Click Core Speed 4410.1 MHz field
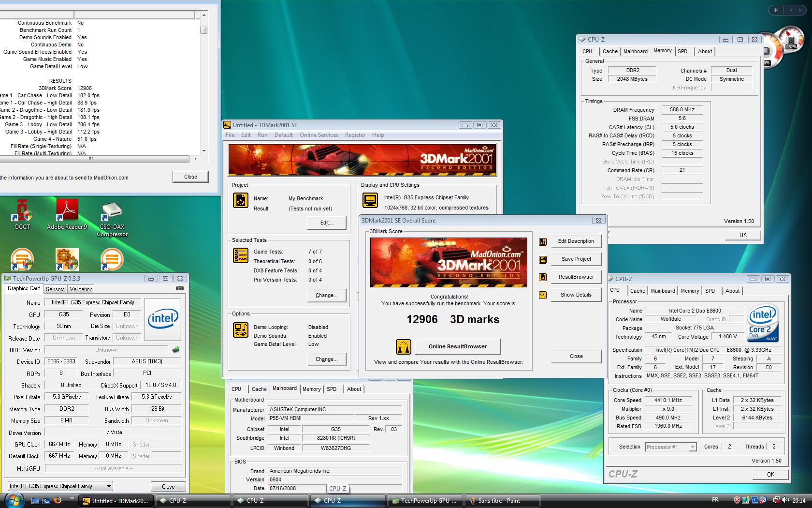Viewport: 812px width, 508px height. (668, 400)
